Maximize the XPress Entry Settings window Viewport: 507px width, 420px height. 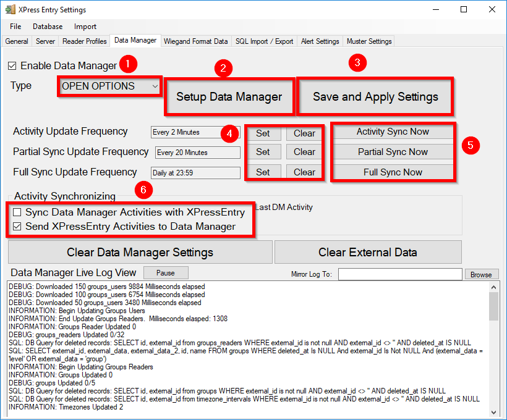(x=464, y=10)
